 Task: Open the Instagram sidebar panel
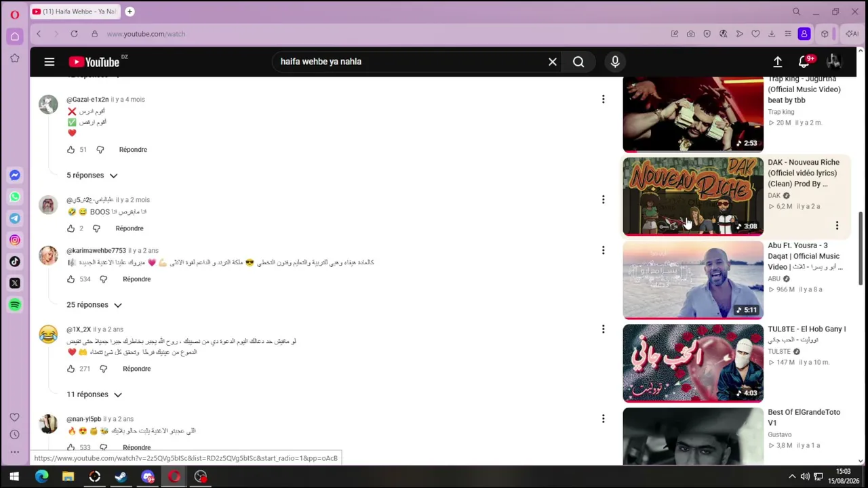coord(15,240)
